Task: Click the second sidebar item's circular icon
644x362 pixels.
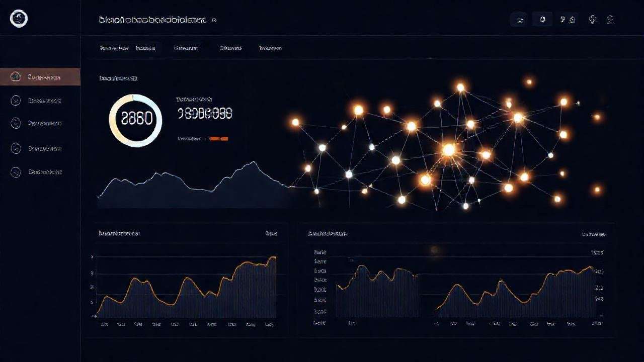Action: [16, 101]
